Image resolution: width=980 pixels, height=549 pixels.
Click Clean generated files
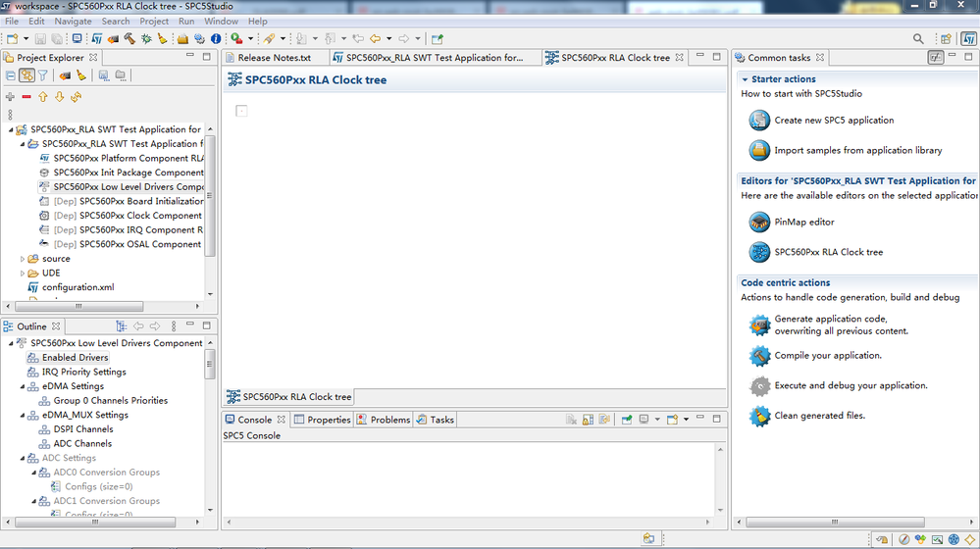pos(820,416)
